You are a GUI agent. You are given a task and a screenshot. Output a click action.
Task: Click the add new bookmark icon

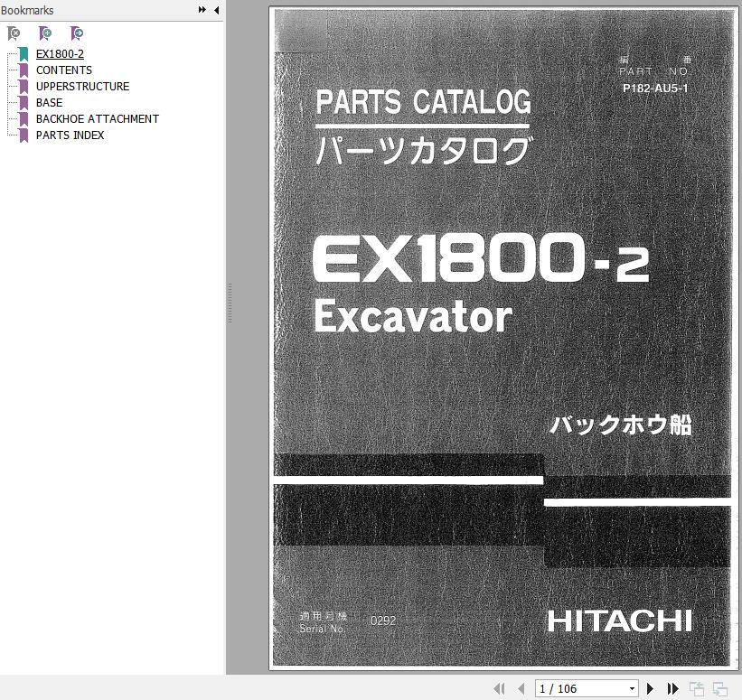click(45, 33)
